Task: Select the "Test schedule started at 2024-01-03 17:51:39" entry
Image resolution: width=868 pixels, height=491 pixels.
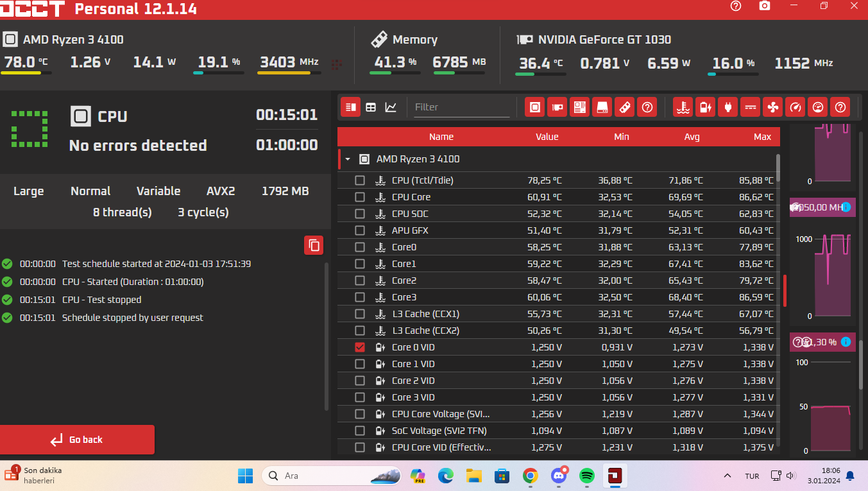Action: [156, 264]
